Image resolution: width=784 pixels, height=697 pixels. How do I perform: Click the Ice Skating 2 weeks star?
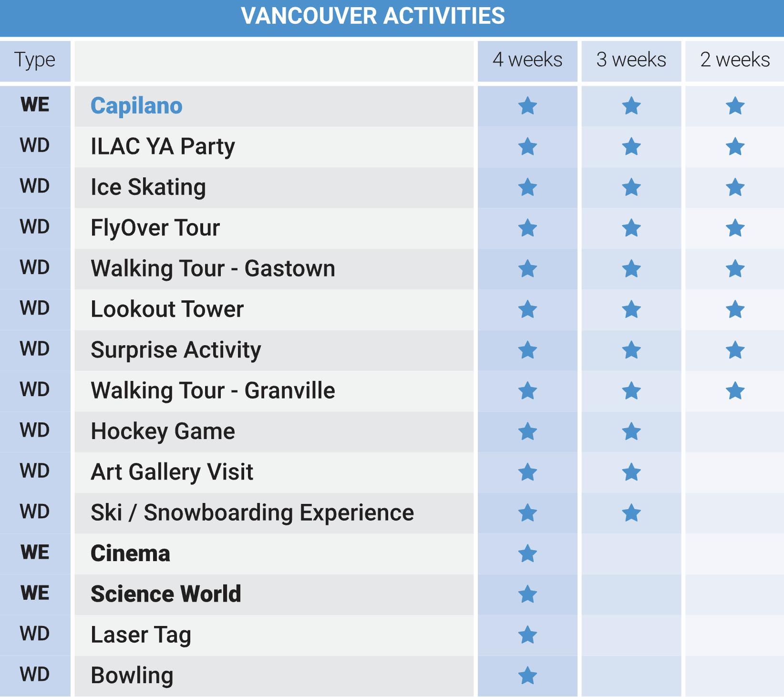tap(735, 187)
